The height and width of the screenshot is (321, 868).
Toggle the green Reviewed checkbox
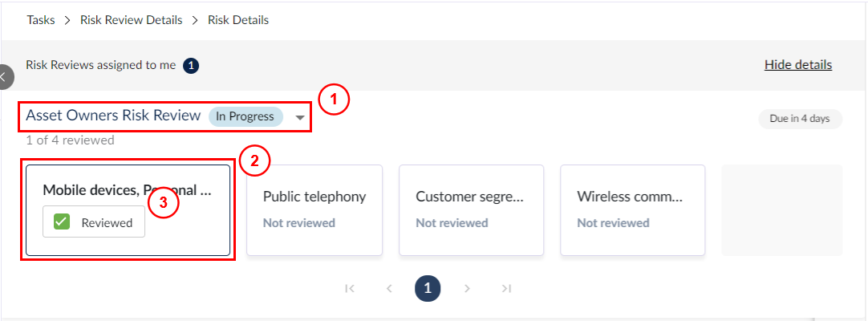coord(62,222)
